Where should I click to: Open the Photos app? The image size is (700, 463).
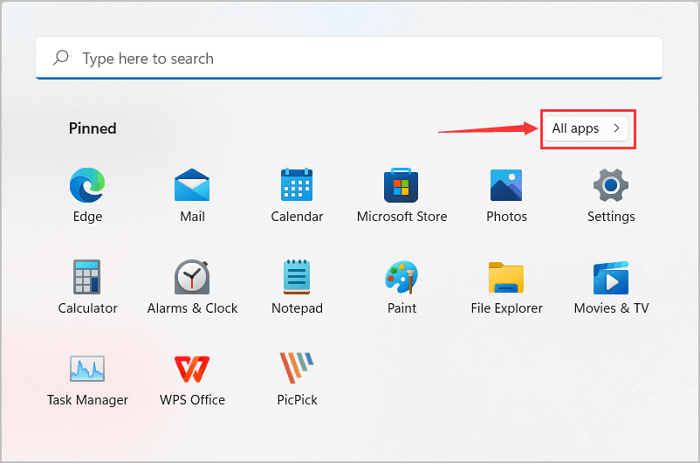pos(507,186)
